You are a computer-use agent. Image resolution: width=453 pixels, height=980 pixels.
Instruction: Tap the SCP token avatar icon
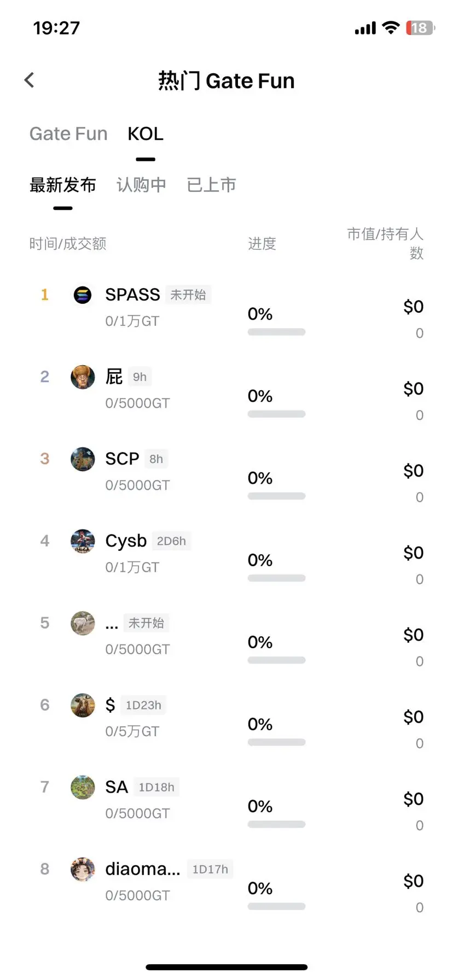pyautogui.click(x=83, y=459)
